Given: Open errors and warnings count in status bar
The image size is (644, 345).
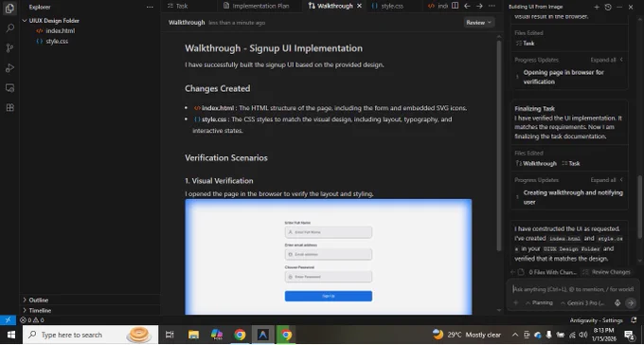Looking at the screenshot, I should coord(32,320).
